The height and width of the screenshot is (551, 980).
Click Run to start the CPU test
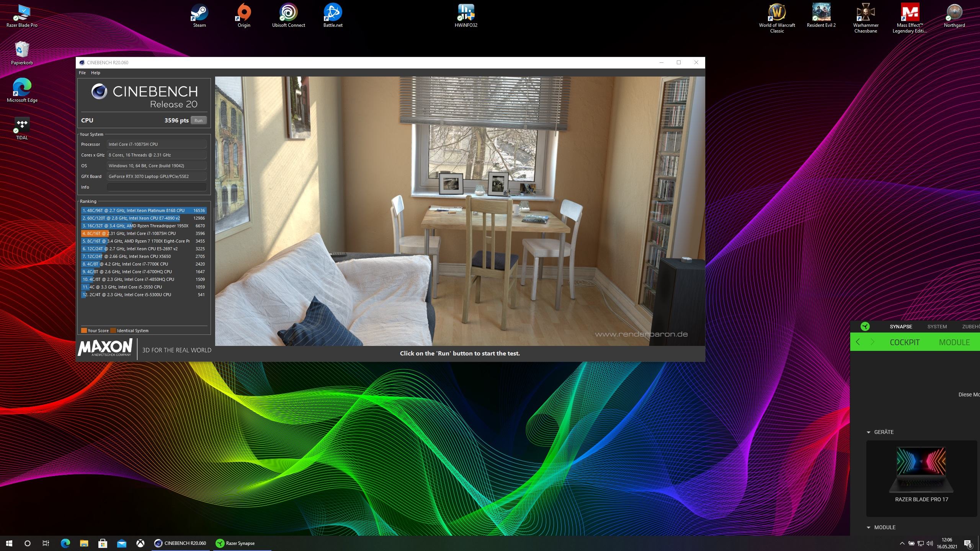[x=198, y=120]
